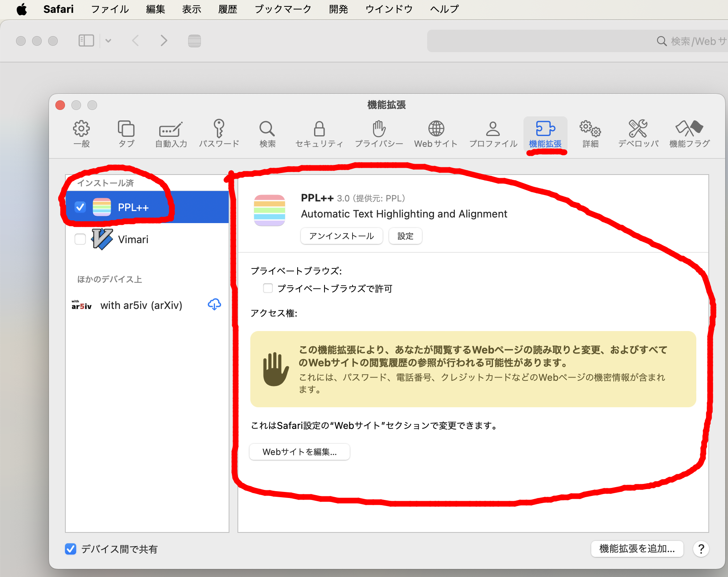Open the ブックマーク menu

pyautogui.click(x=283, y=9)
